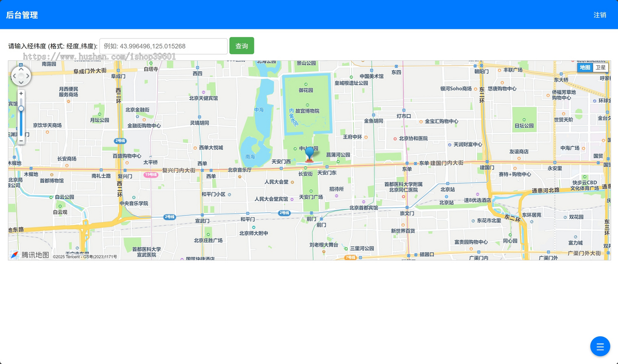Pan the map down with the south arrow

(x=21, y=83)
